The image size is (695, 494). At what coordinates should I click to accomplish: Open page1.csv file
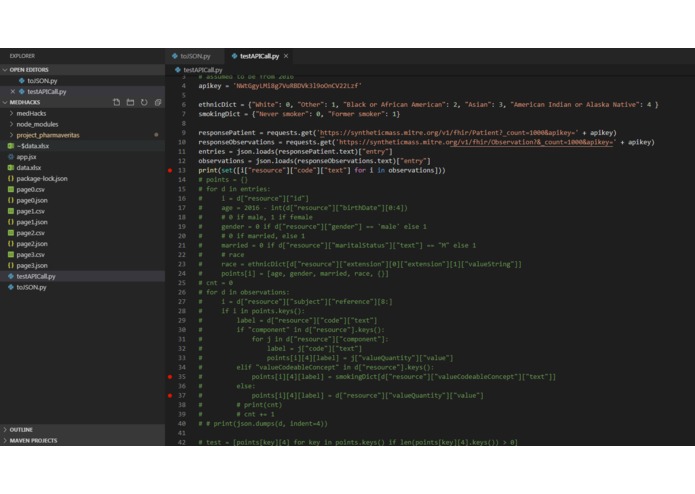pos(82,211)
